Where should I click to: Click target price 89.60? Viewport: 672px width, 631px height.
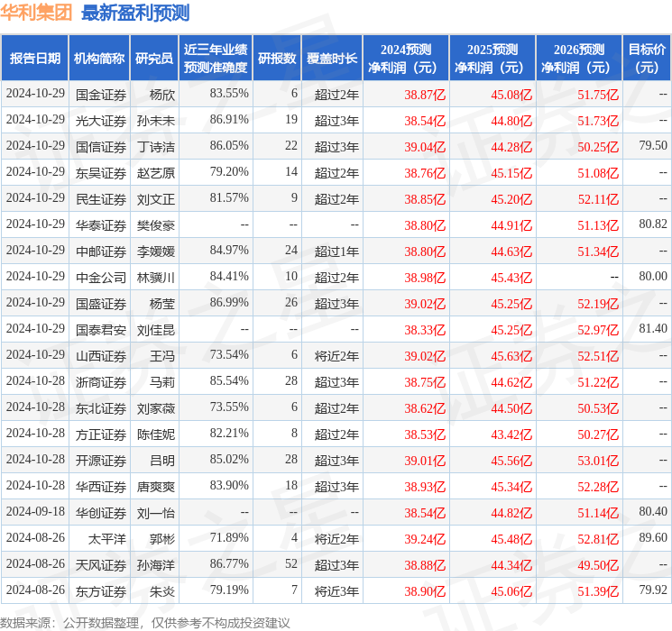click(653, 537)
